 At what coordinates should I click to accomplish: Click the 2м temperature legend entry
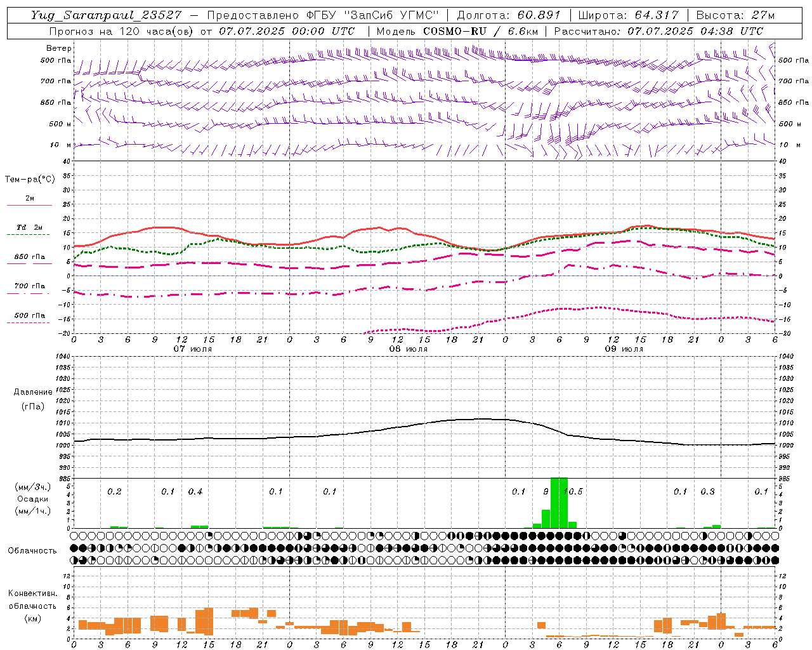pos(29,199)
